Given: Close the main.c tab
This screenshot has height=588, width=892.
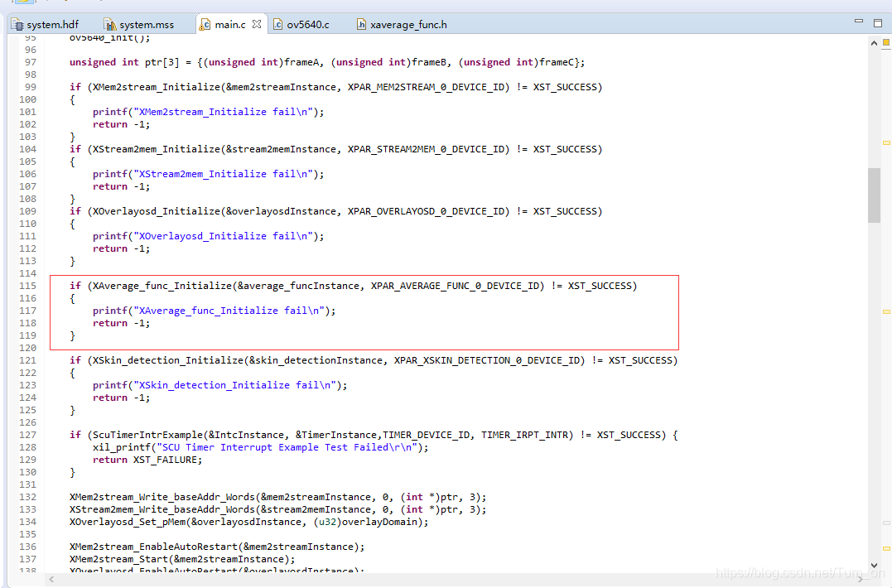Looking at the screenshot, I should pyautogui.click(x=257, y=24).
